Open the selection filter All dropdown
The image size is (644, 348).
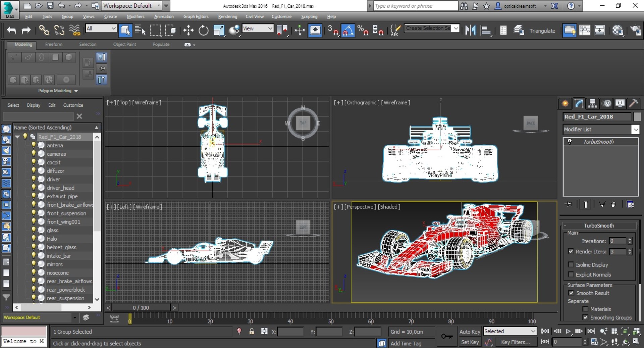101,29
